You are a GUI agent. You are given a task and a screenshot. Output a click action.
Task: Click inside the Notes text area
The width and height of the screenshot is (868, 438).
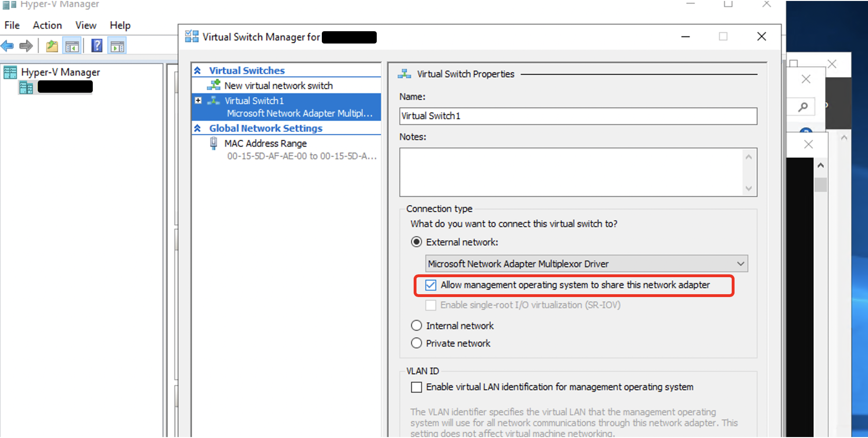tap(572, 172)
